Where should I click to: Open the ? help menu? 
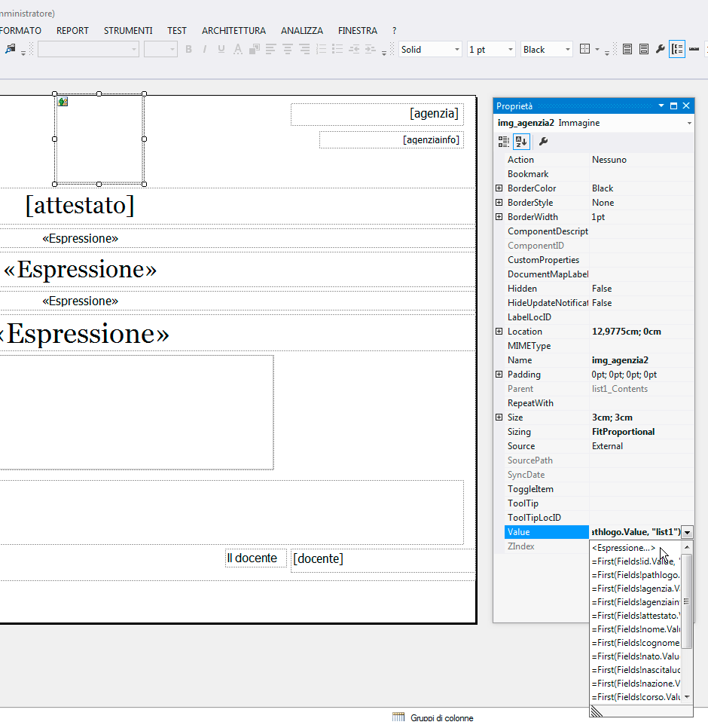pos(395,31)
